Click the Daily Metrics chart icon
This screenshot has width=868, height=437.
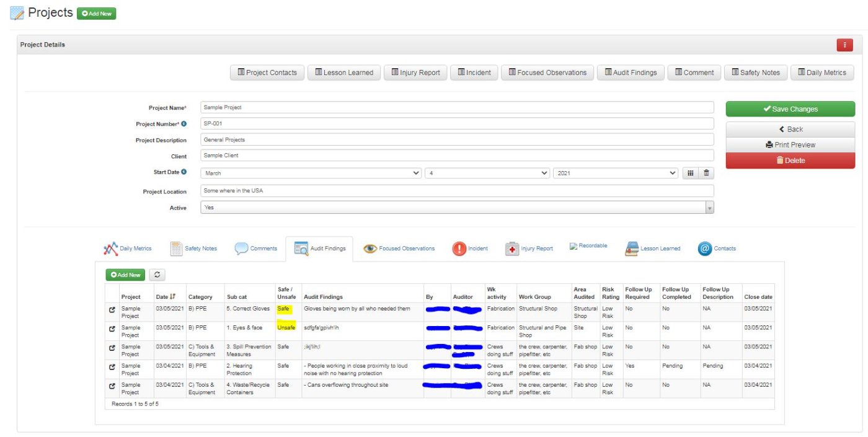[x=110, y=249]
